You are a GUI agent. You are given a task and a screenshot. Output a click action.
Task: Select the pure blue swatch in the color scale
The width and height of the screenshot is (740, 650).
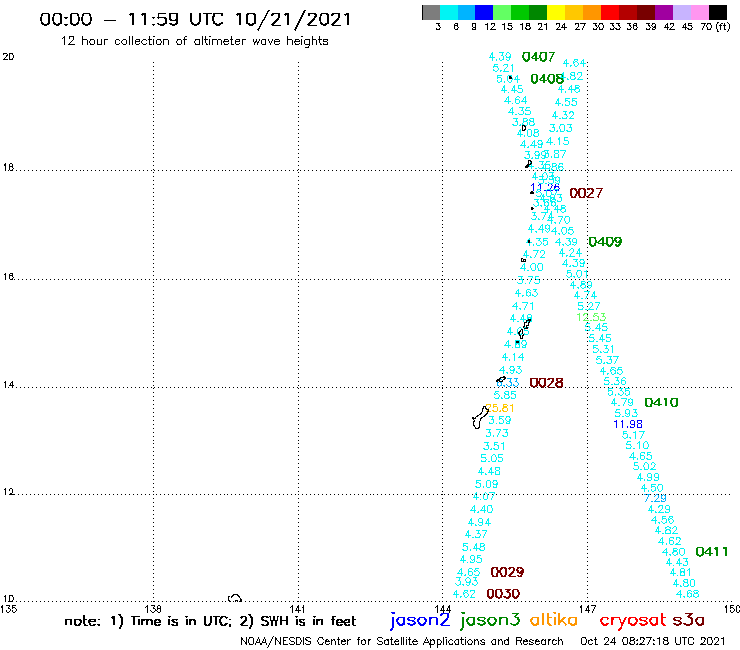point(484,12)
